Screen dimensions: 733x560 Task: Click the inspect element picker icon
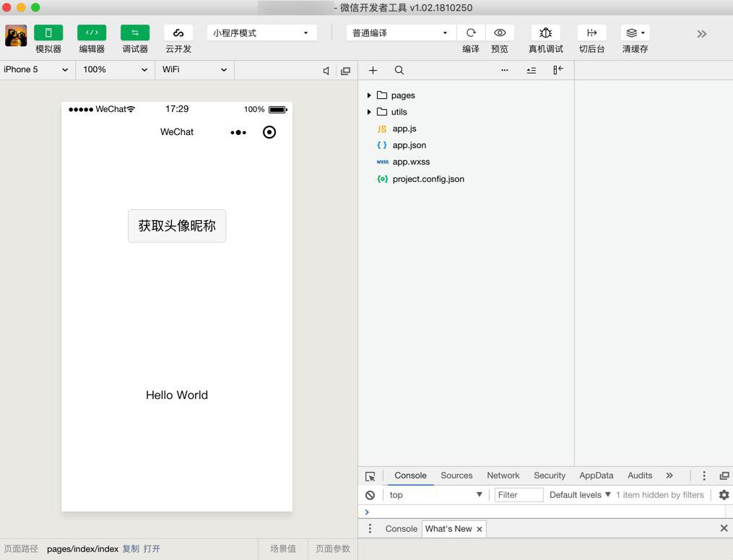pos(370,476)
